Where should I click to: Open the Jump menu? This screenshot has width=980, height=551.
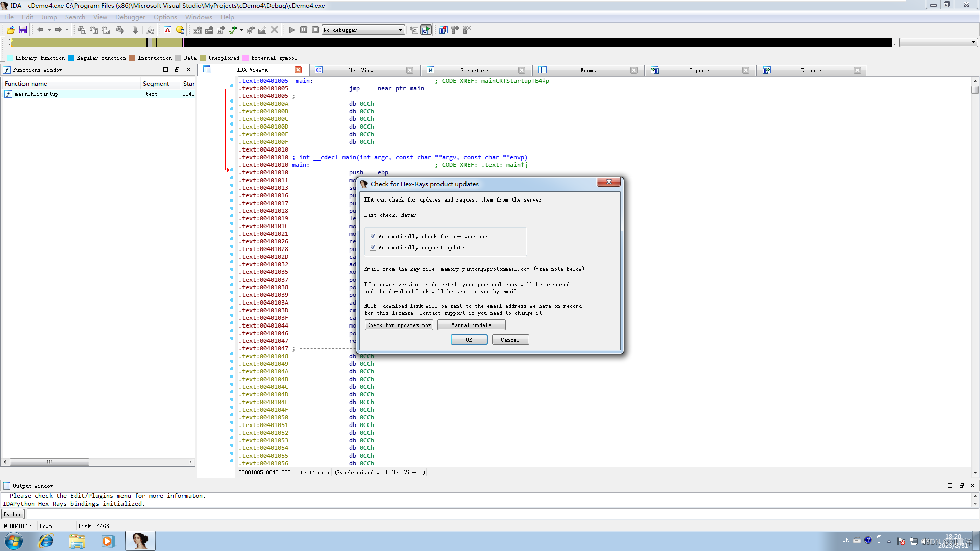49,17
